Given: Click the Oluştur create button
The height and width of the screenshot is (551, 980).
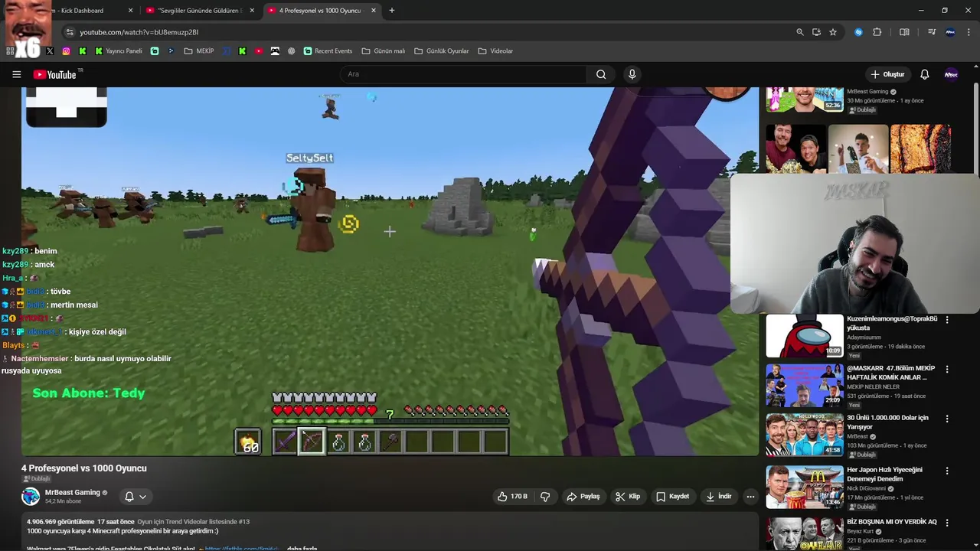Looking at the screenshot, I should pyautogui.click(x=887, y=74).
